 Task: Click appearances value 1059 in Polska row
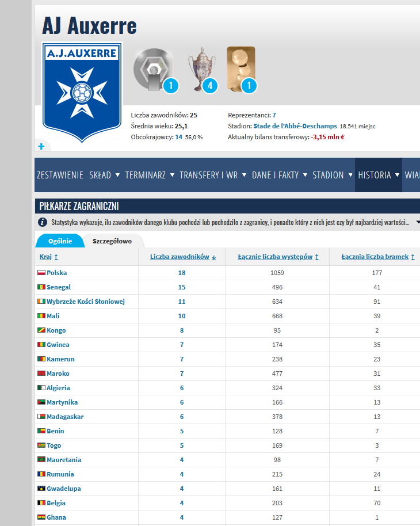(x=277, y=273)
